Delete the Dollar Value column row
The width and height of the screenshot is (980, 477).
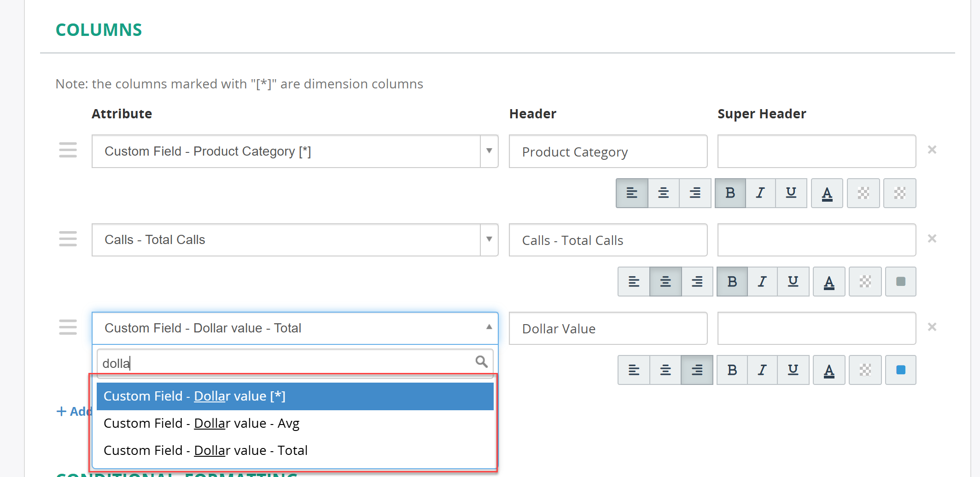coord(932,327)
